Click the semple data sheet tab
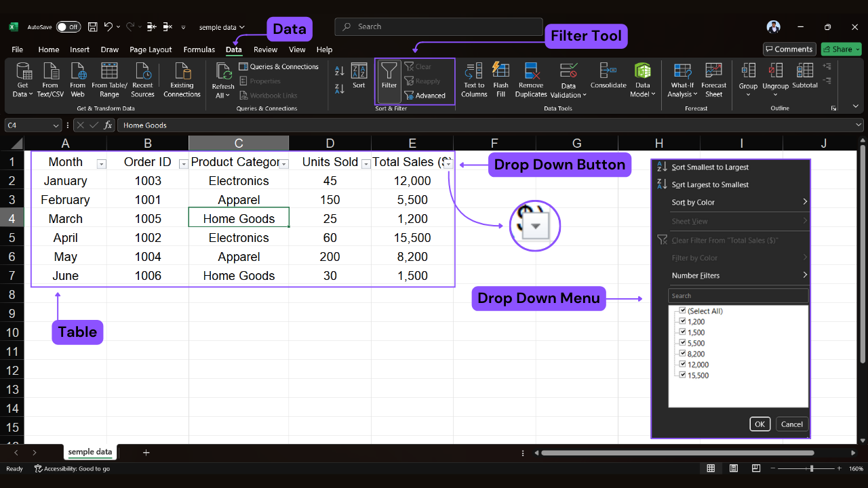 (x=90, y=452)
